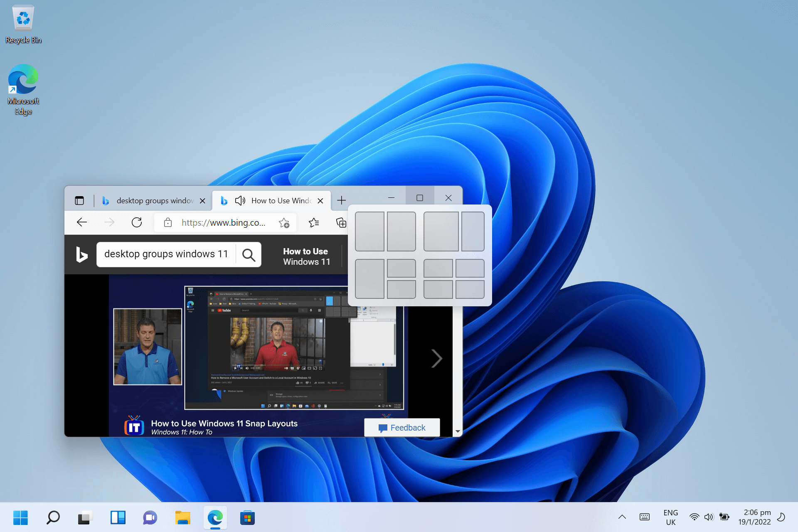This screenshot has width=798, height=532.
Task: Switch to 'desktop groups windows' tab
Action: coord(155,201)
